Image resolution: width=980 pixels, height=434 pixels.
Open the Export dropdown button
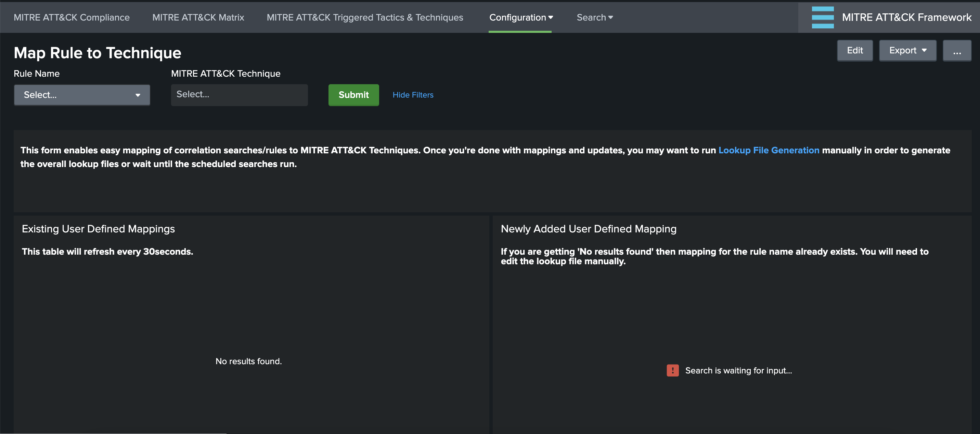coord(907,51)
